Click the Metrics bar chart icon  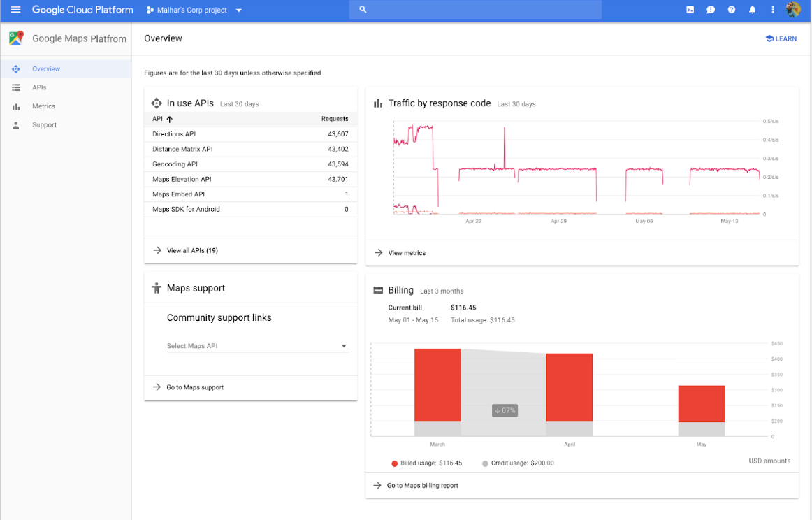pyautogui.click(x=16, y=106)
